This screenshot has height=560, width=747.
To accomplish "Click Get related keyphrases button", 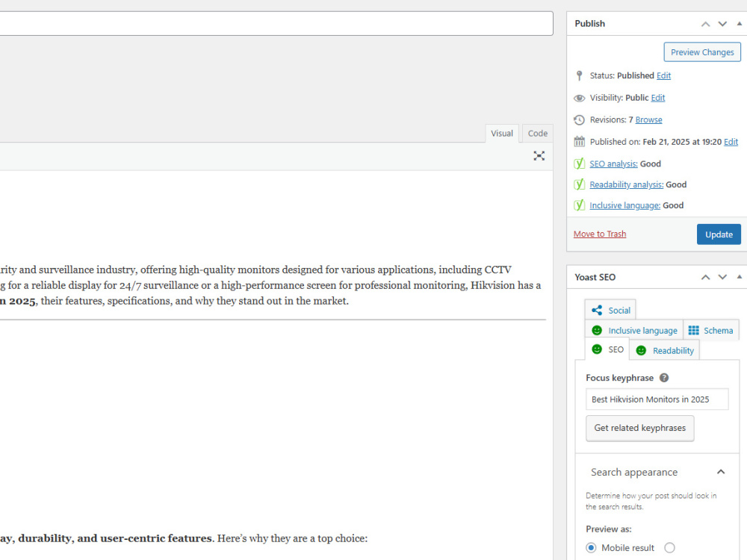I will [x=640, y=428].
